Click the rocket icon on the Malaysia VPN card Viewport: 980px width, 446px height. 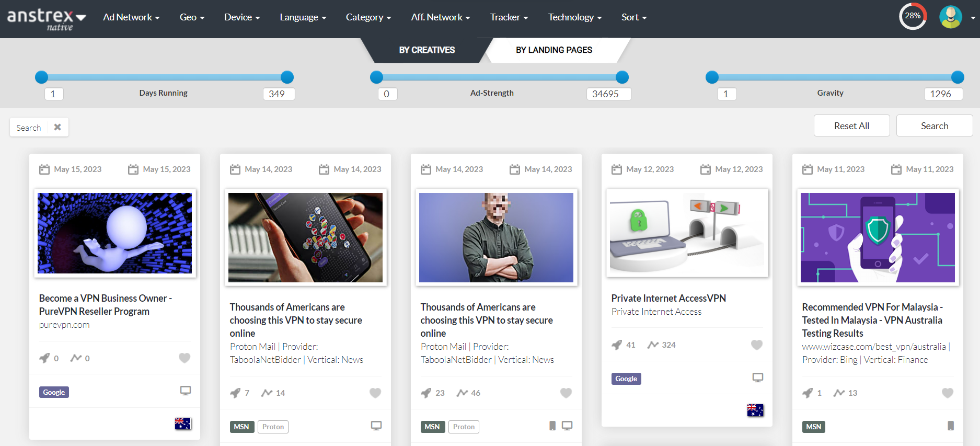coord(808,393)
